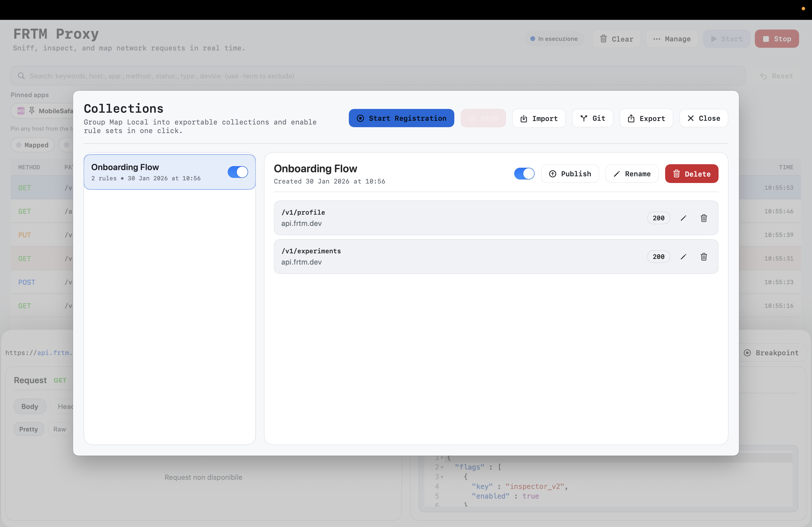Click Start Registration button
Image resolution: width=812 pixels, height=527 pixels.
[401, 118]
